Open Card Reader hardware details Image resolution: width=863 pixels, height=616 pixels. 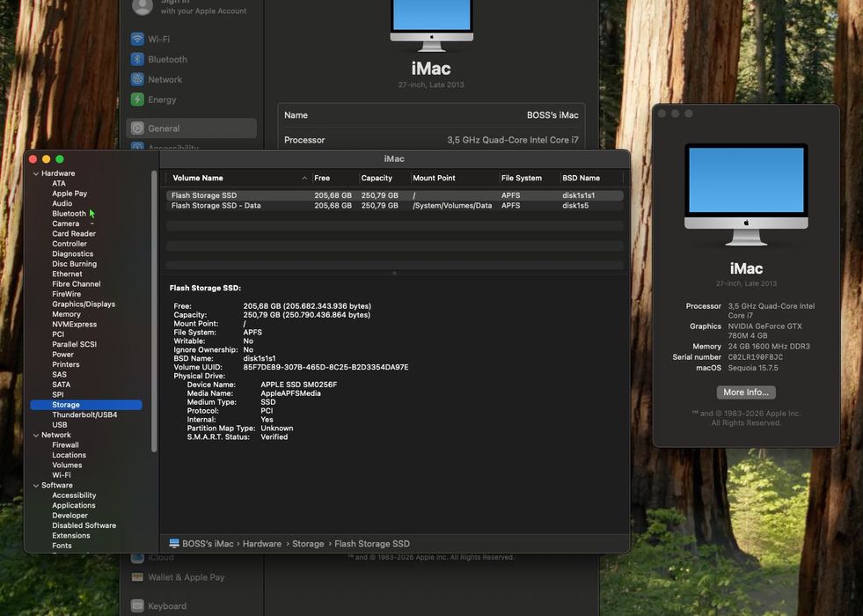74,233
